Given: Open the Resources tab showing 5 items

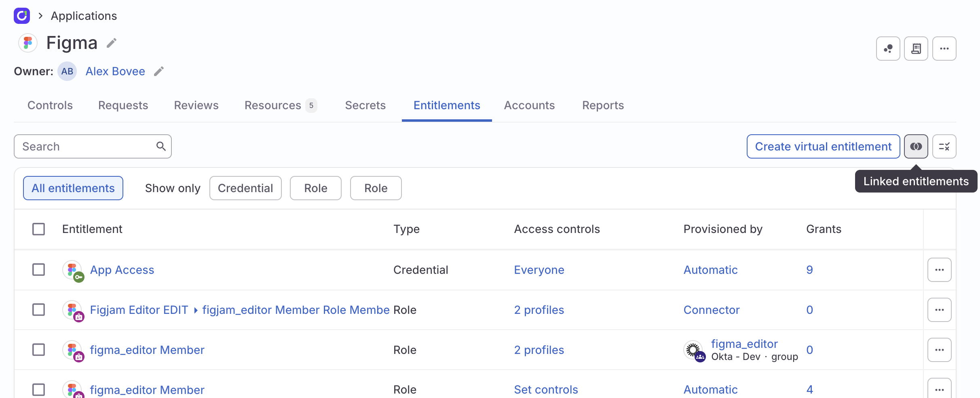Looking at the screenshot, I should tap(273, 105).
